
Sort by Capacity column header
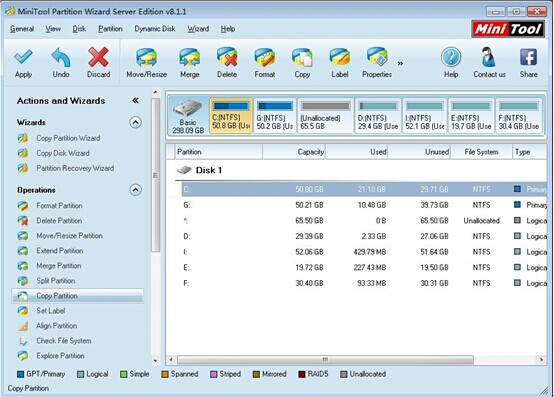[294, 152]
